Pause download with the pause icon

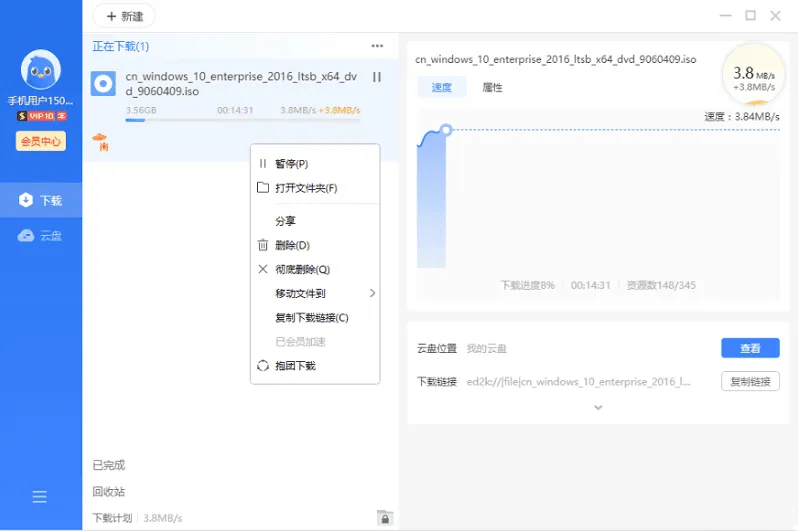[377, 77]
